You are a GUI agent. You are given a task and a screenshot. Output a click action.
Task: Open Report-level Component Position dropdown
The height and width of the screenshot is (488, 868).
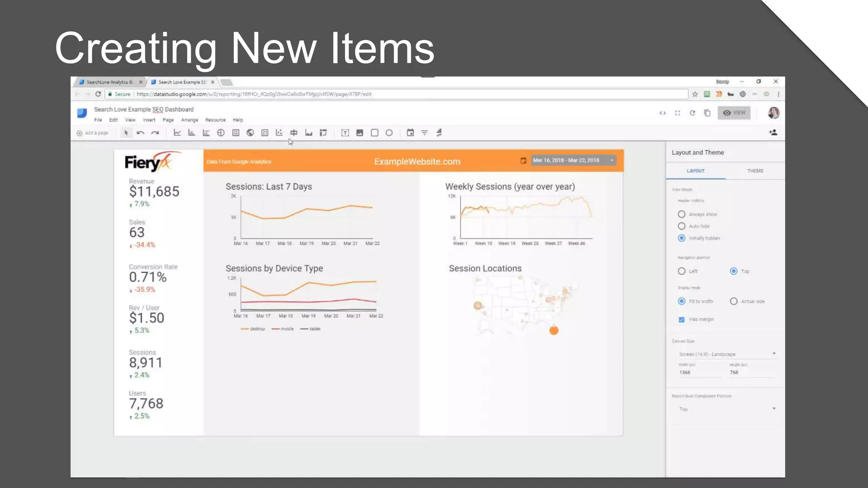point(726,409)
